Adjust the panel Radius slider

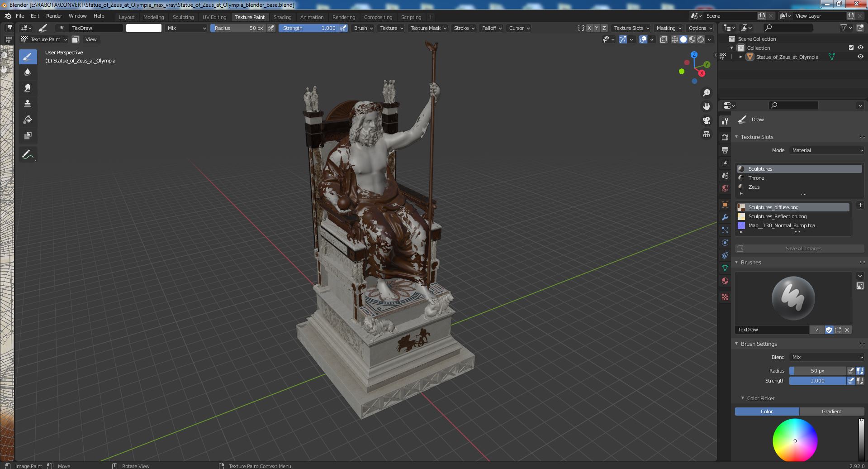point(817,371)
